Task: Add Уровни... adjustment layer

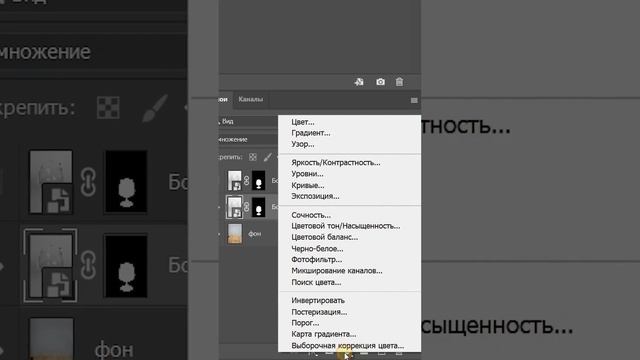Action: [307, 174]
